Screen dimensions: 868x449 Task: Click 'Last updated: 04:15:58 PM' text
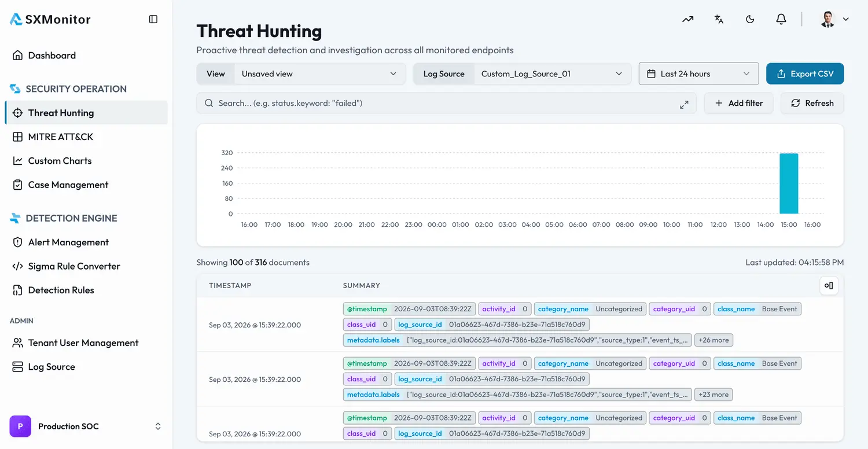click(x=795, y=263)
